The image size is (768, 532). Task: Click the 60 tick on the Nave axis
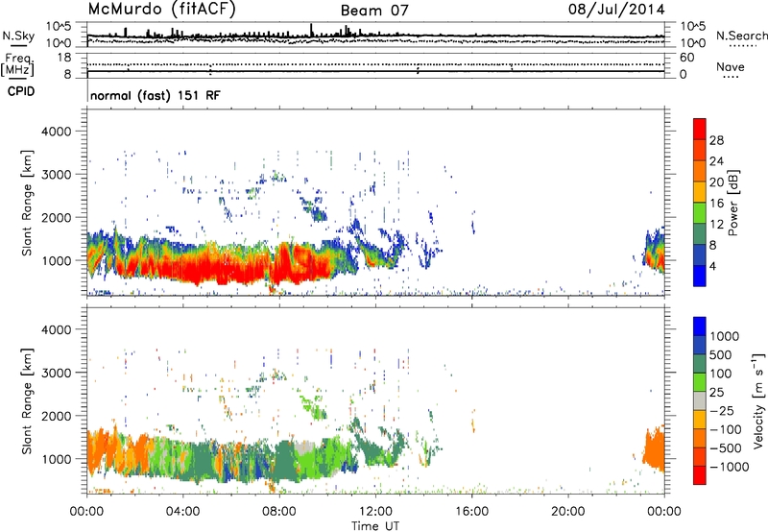687,58
